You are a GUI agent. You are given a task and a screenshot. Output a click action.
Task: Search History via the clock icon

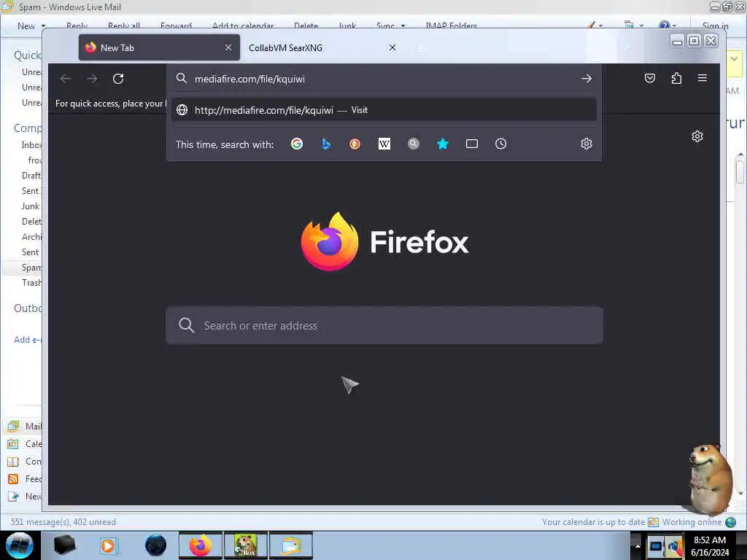pos(500,144)
